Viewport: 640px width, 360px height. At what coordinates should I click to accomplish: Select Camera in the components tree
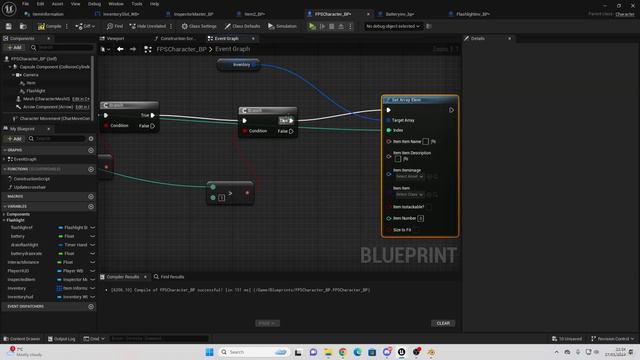31,75
